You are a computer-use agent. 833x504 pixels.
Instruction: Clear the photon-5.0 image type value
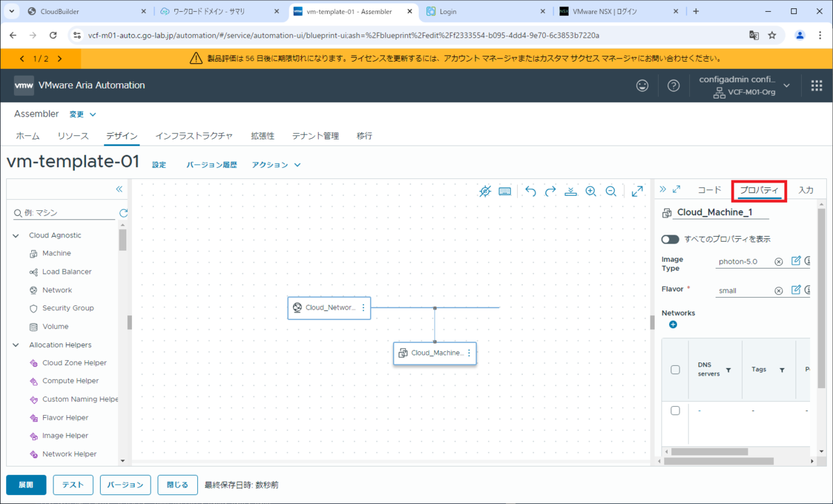point(779,262)
